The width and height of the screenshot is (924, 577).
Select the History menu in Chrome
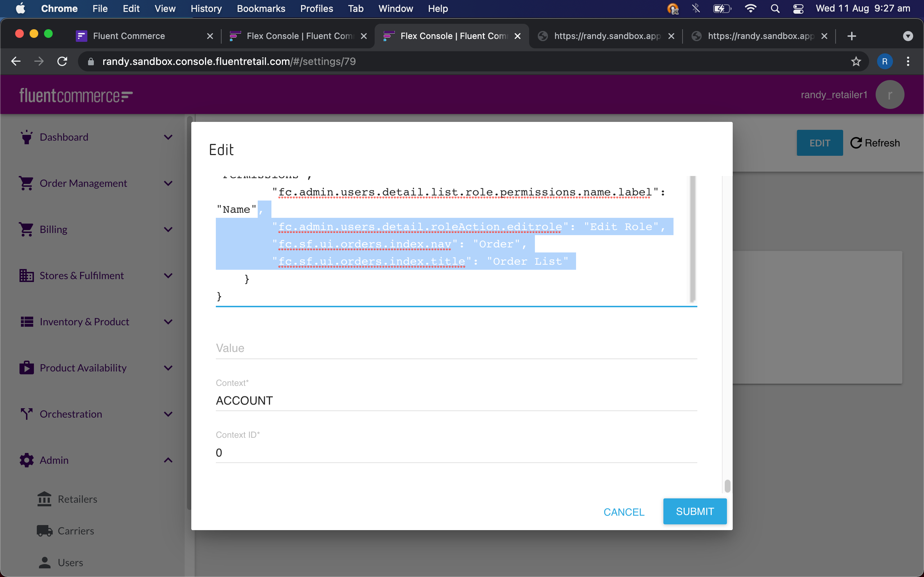pos(205,9)
